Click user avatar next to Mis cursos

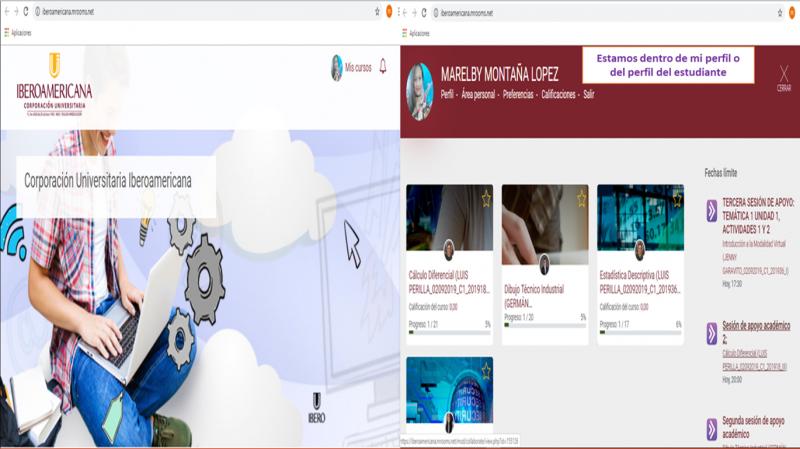click(x=337, y=68)
